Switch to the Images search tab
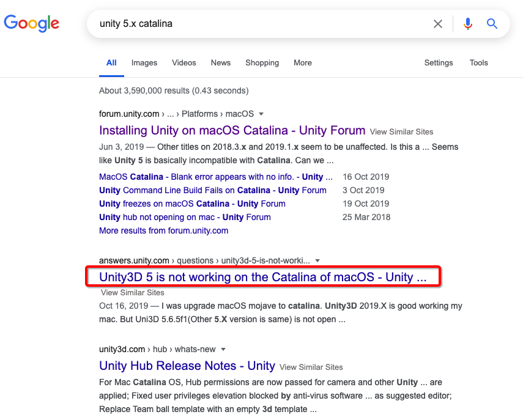 (x=144, y=63)
